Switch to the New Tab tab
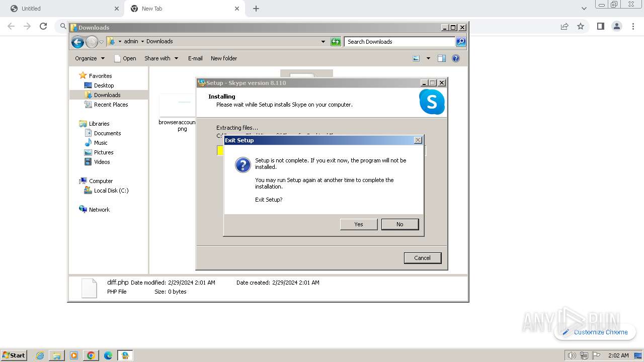Image resolution: width=644 pixels, height=362 pixels. (x=185, y=9)
